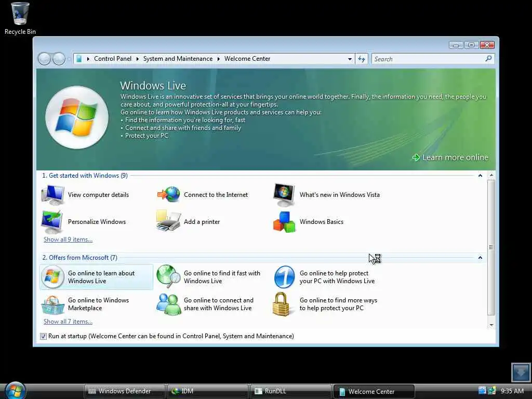Click Show all 7 items link
Image resolution: width=532 pixels, height=399 pixels.
tap(68, 321)
